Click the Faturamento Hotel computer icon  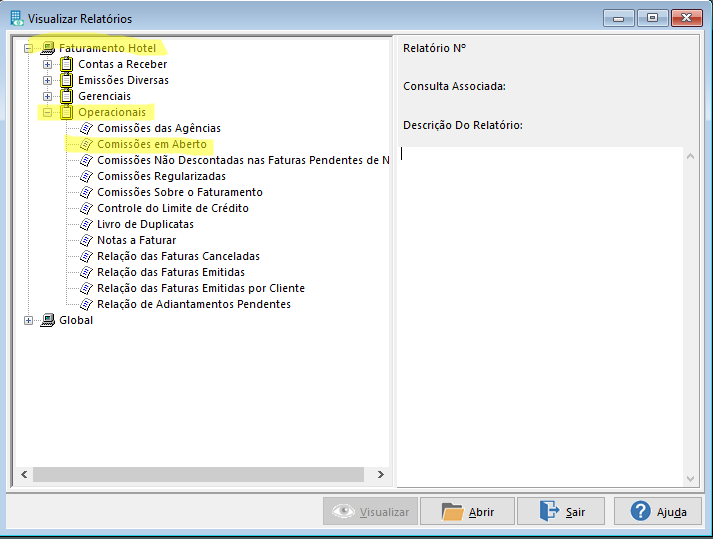pos(47,48)
